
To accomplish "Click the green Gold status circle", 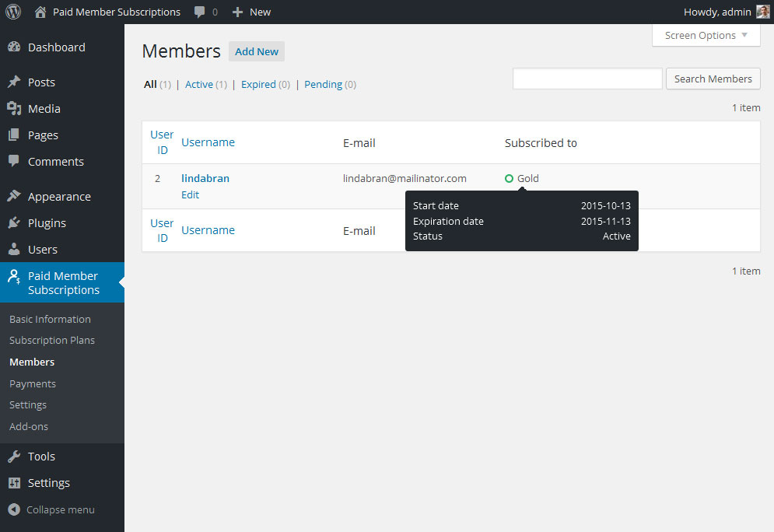I will 510,179.
